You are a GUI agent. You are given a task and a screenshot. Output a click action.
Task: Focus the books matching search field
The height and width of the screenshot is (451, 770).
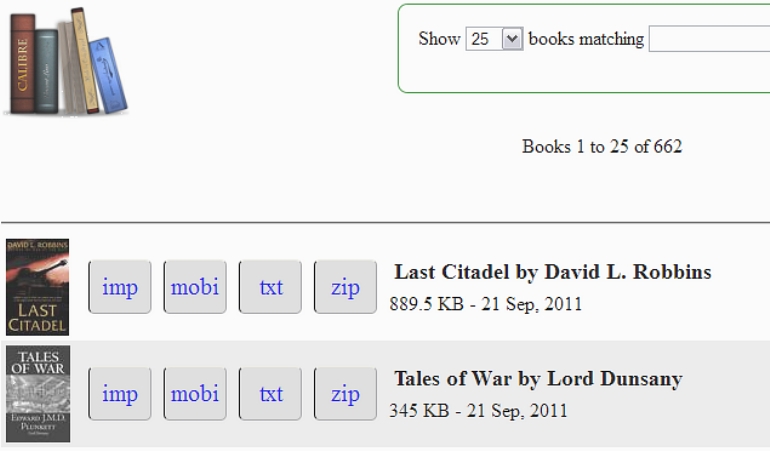click(x=709, y=39)
